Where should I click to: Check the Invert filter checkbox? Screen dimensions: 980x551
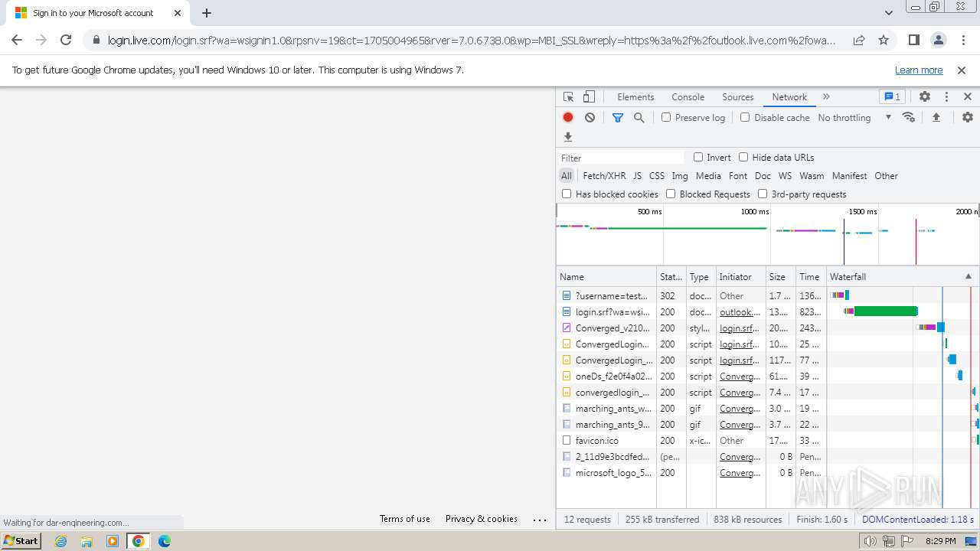[698, 157]
